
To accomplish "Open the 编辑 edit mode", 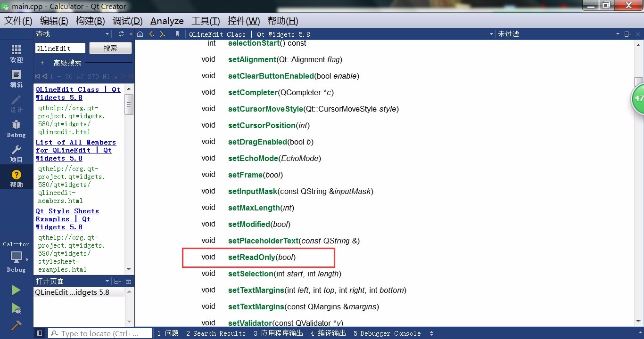I will (17, 79).
